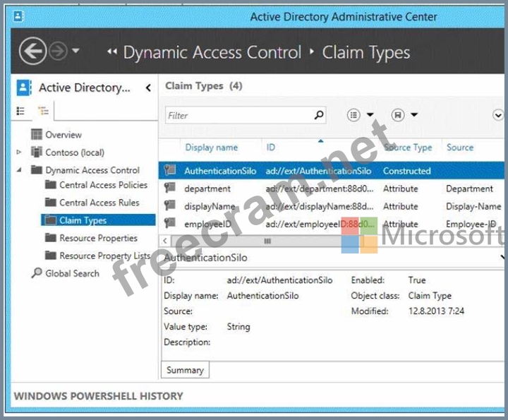Viewport: 508px width, 420px height.
Task: Click the Overview icon
Action: pos(36,134)
